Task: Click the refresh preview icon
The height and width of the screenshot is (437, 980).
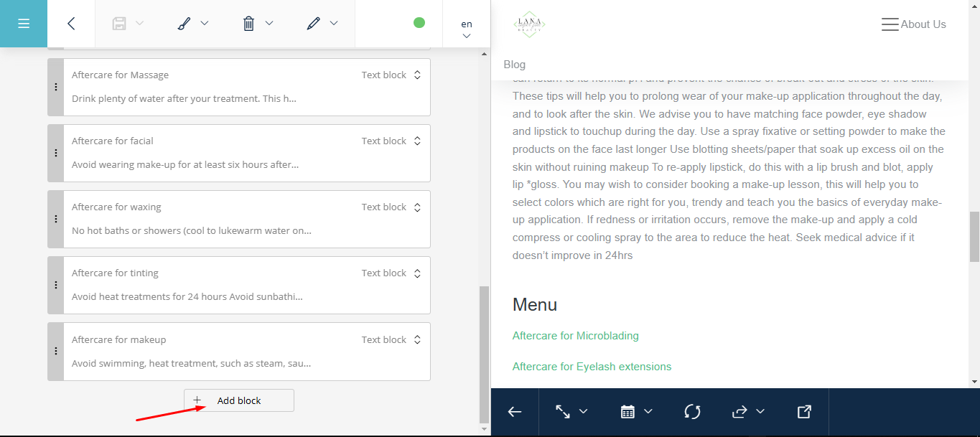Action: point(692,412)
